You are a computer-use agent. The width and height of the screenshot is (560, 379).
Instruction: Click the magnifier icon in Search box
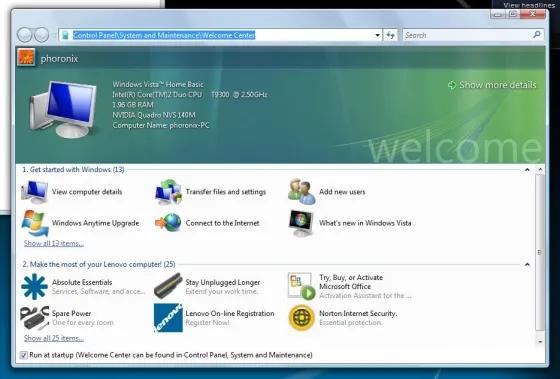coord(536,35)
